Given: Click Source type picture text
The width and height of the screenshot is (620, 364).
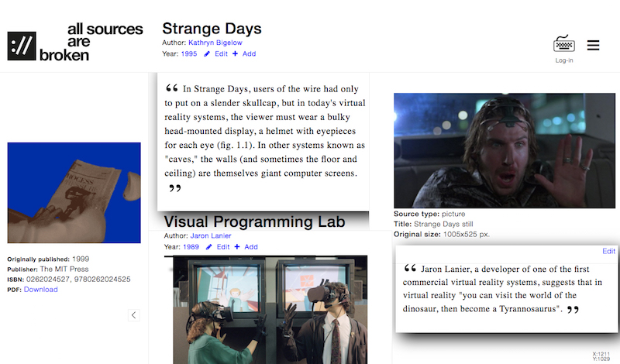Looking at the screenshot, I should 429,214.
